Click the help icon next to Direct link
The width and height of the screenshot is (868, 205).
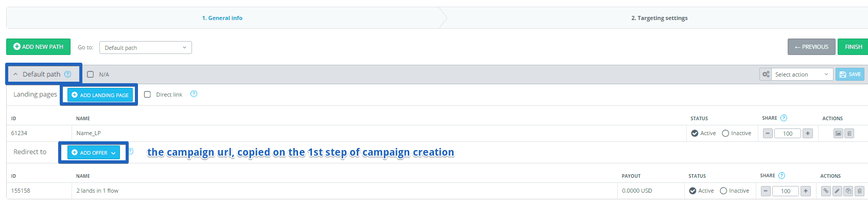[x=194, y=94]
